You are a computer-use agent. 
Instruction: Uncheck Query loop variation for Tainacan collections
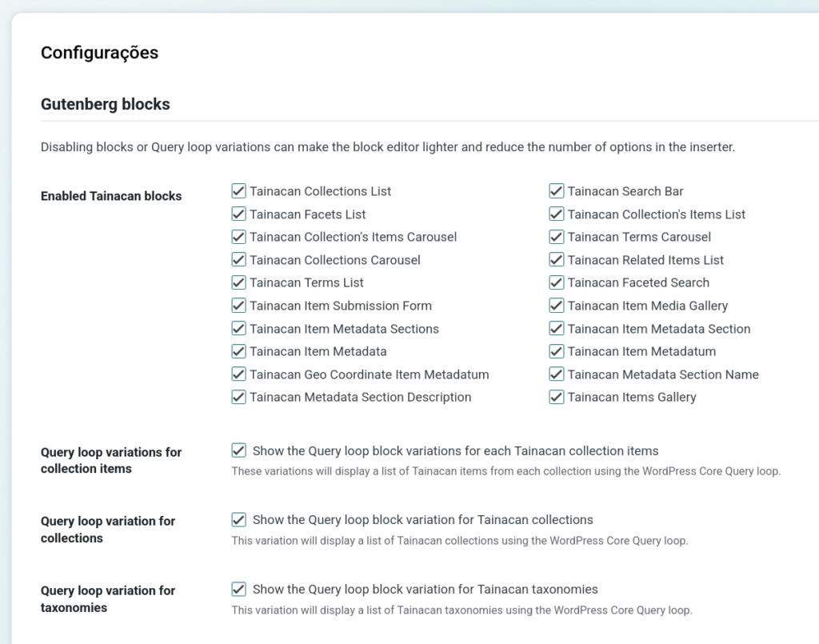pos(238,520)
